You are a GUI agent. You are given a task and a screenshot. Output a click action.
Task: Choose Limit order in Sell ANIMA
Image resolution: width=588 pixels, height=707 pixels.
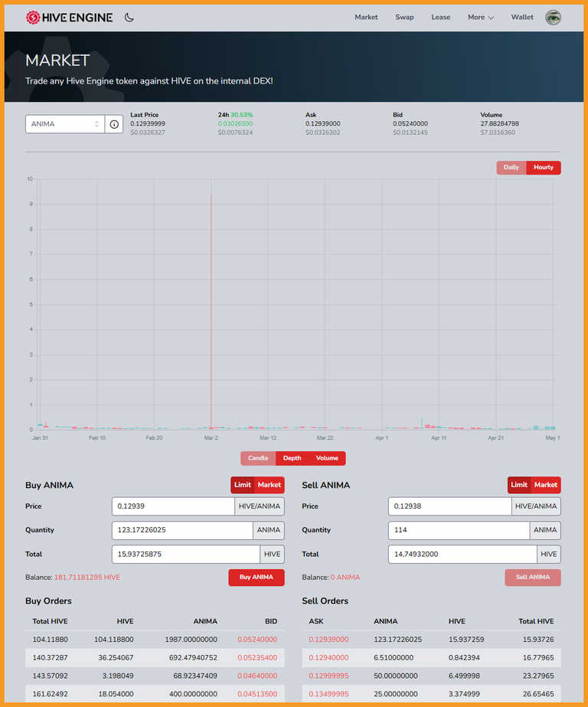[519, 485]
